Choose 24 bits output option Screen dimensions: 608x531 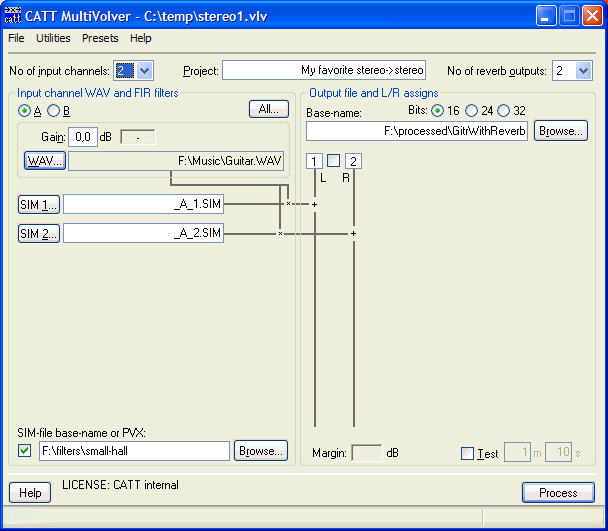[x=471, y=110]
